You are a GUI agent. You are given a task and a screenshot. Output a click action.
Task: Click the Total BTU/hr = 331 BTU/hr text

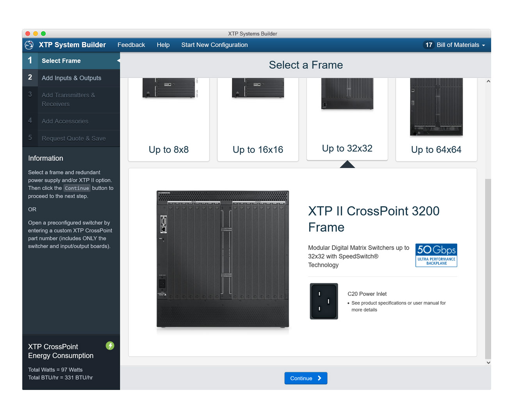[x=61, y=377]
